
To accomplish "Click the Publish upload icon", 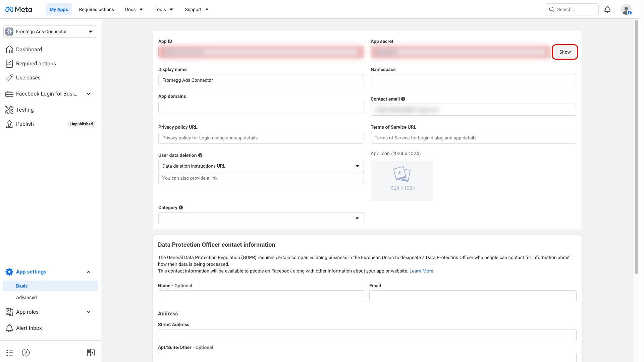I will [x=9, y=124].
